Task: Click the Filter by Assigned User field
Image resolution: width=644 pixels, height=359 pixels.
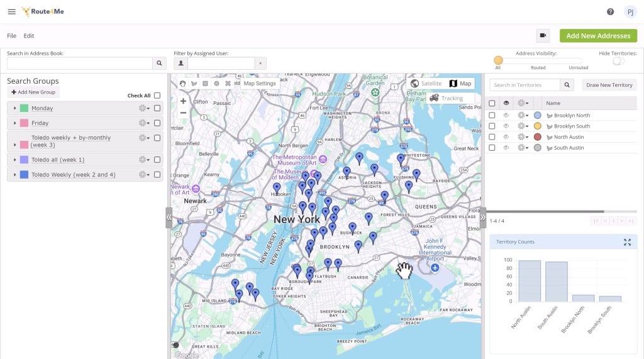Action: coord(221,64)
